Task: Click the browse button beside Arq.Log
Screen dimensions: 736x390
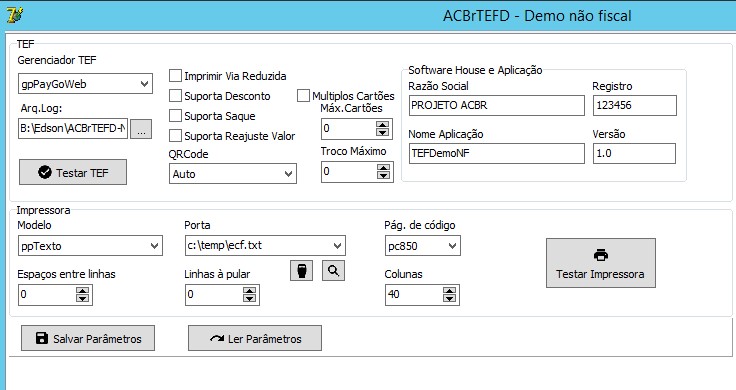Action: coord(141,129)
